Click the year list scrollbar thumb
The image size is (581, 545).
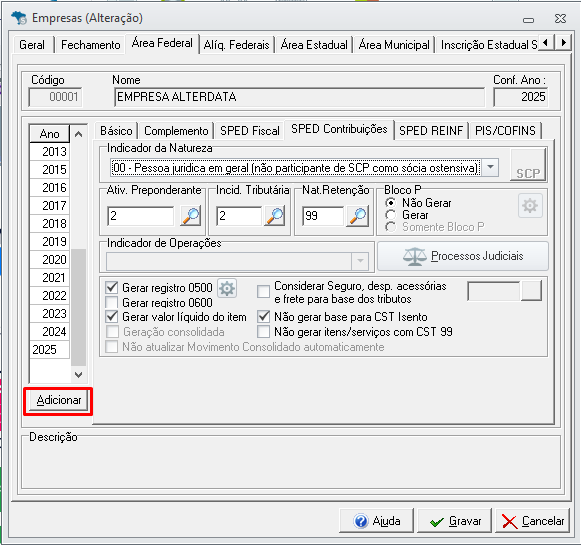point(78,307)
